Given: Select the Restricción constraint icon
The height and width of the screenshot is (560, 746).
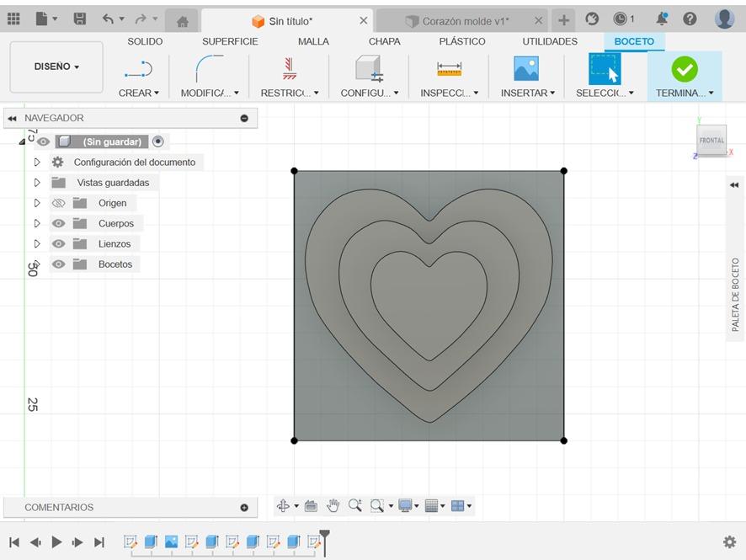Looking at the screenshot, I should point(290,69).
